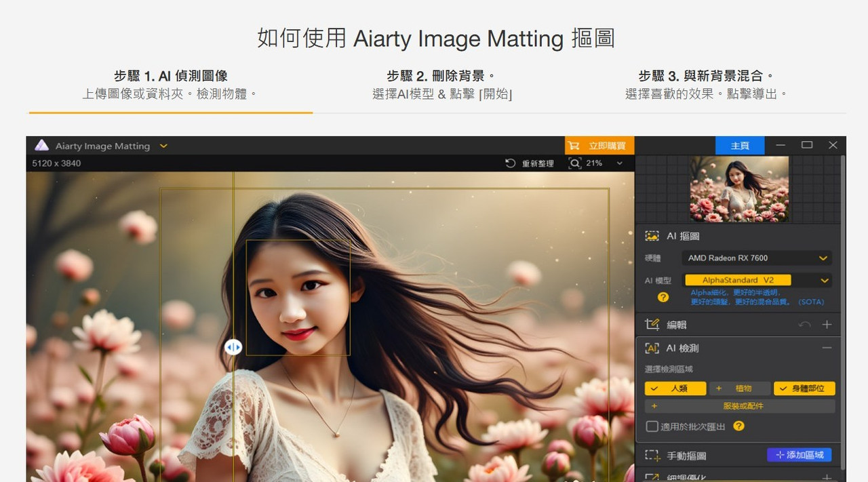Click the 立即購買 button
The height and width of the screenshot is (482, 868).
pyautogui.click(x=599, y=145)
